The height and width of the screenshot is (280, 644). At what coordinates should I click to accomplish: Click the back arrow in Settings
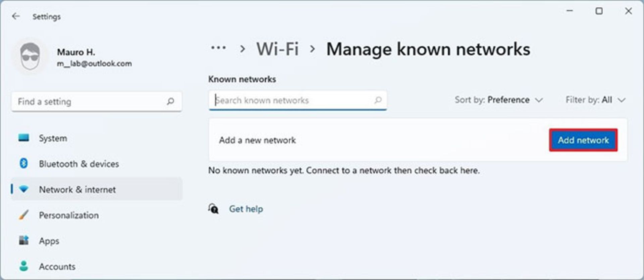(16, 16)
